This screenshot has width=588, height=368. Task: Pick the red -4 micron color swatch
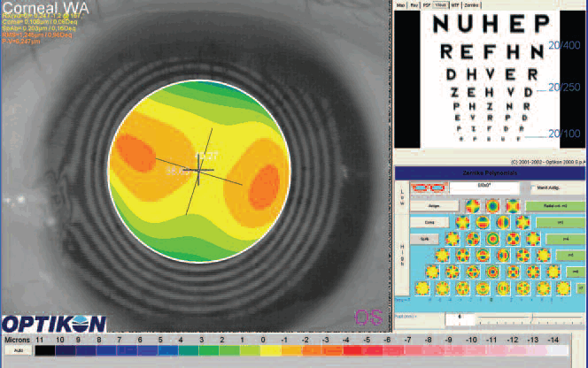[x=352, y=350]
